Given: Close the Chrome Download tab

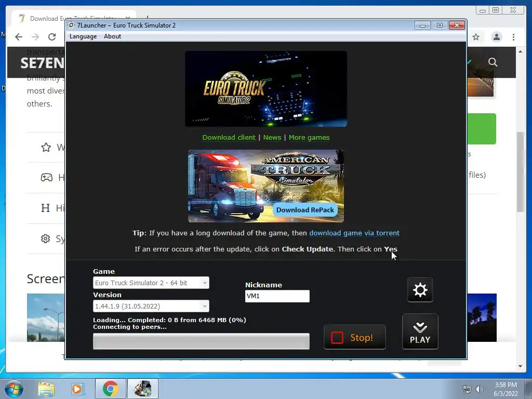Looking at the screenshot, I should pyautogui.click(x=128, y=18).
